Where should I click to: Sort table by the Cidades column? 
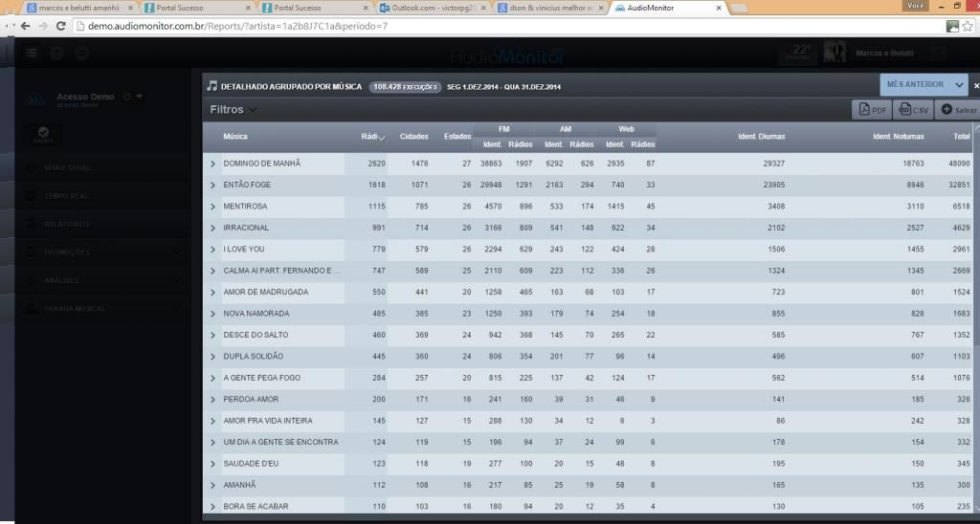pos(413,137)
